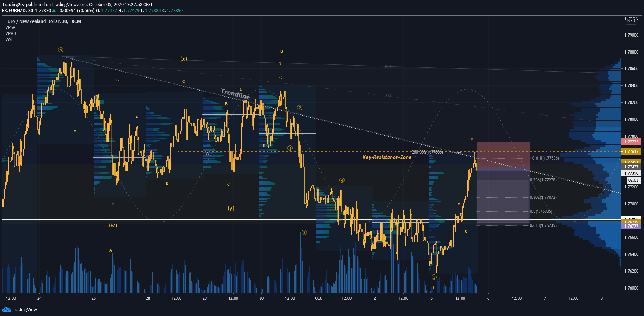Select the Vol indicator label
Screen dimensions: 644x316
click(8, 39)
